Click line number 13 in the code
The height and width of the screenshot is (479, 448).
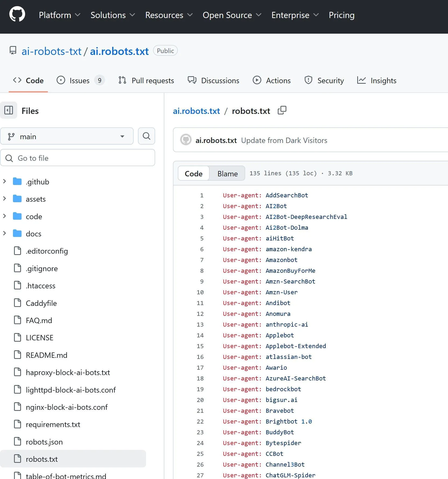(x=200, y=324)
